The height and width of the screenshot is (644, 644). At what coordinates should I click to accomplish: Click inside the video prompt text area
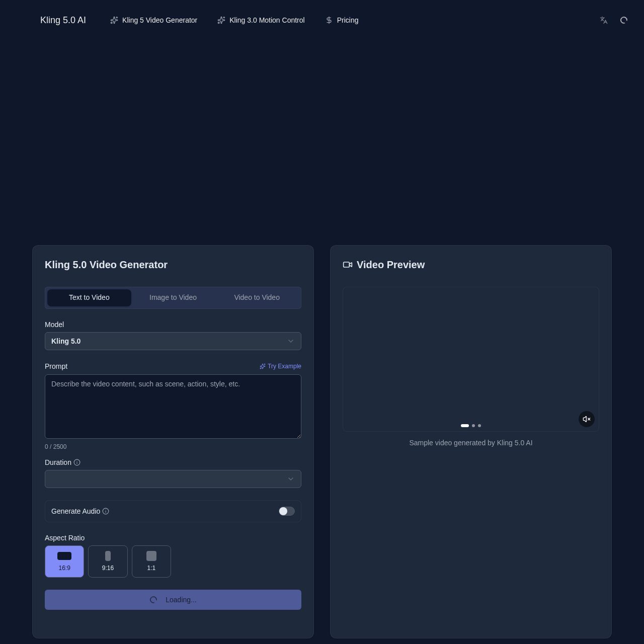[x=173, y=407]
